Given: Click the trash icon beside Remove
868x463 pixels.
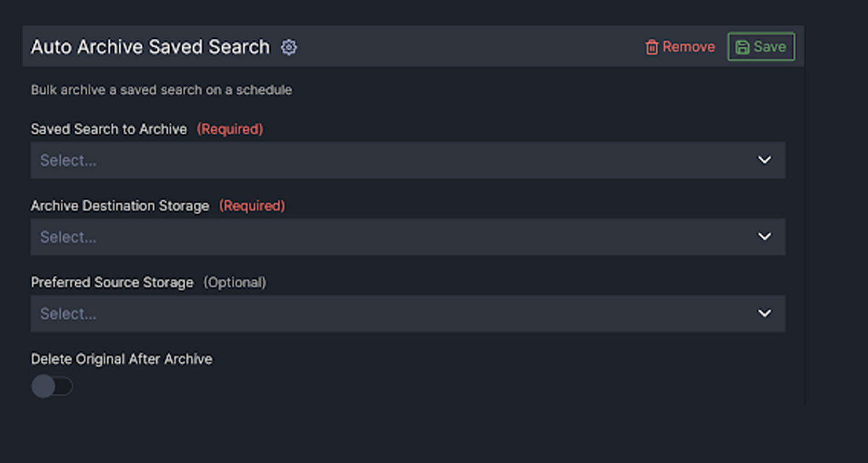Looking at the screenshot, I should tap(653, 46).
